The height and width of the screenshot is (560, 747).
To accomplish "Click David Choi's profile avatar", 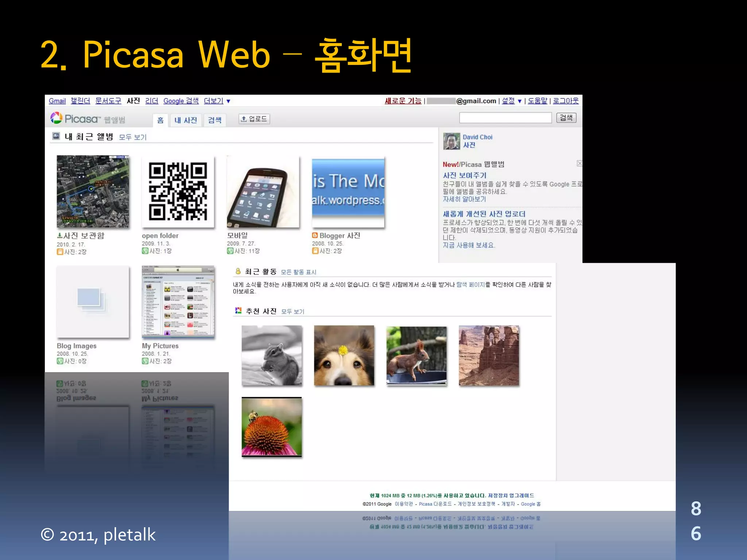I will point(452,141).
